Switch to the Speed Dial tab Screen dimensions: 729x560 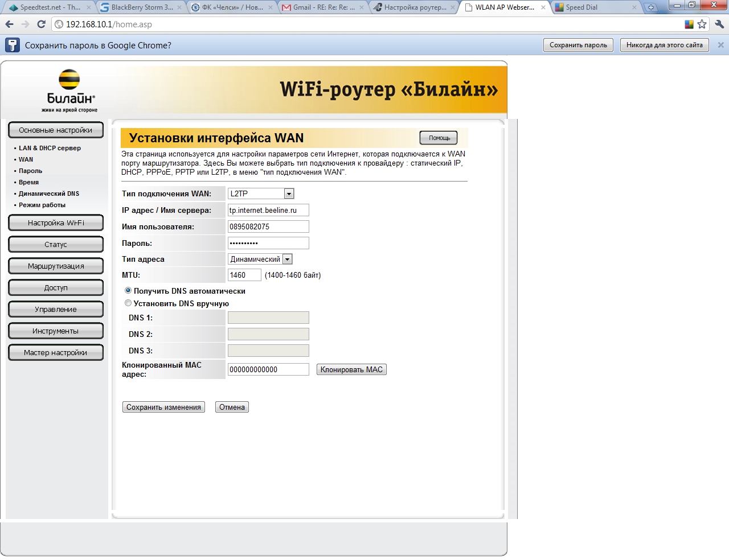[x=596, y=7]
